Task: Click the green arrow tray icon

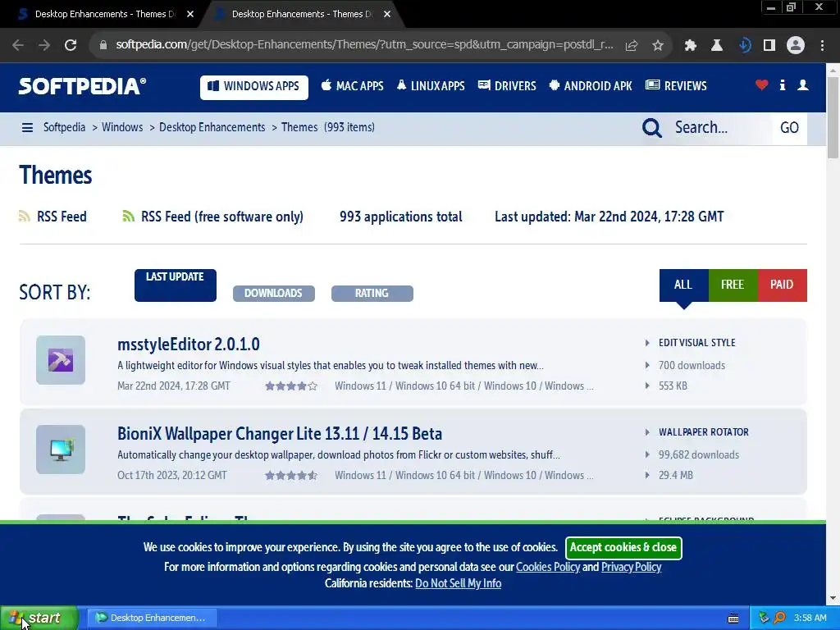Action: pyautogui.click(x=765, y=618)
